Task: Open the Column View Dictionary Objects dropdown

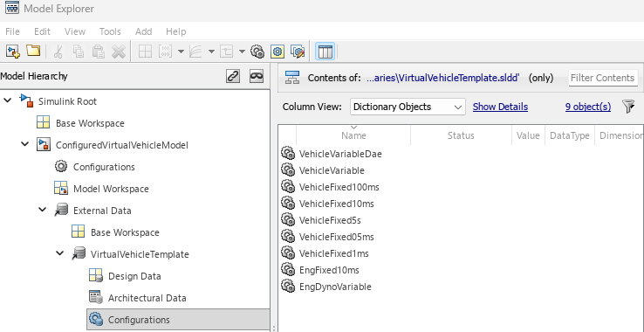Action: pos(408,107)
